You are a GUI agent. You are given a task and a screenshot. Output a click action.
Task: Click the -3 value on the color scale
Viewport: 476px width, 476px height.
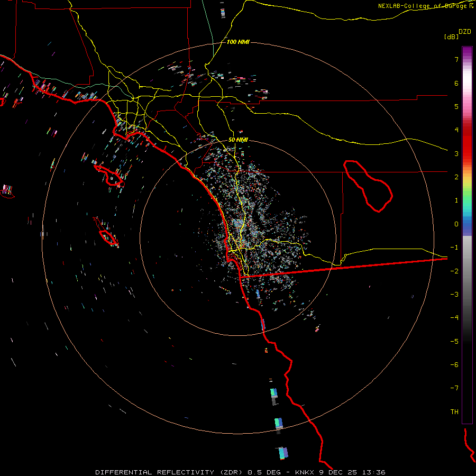454,295
